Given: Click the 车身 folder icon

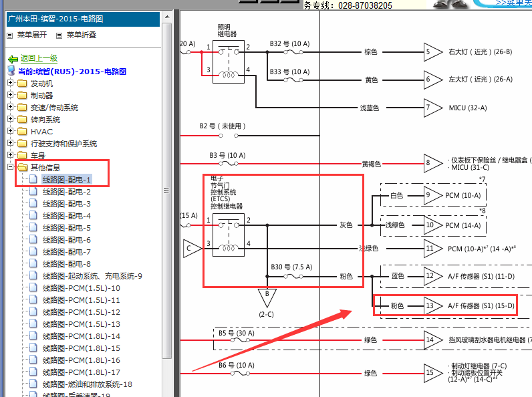Looking at the screenshot, I should click(22, 156).
